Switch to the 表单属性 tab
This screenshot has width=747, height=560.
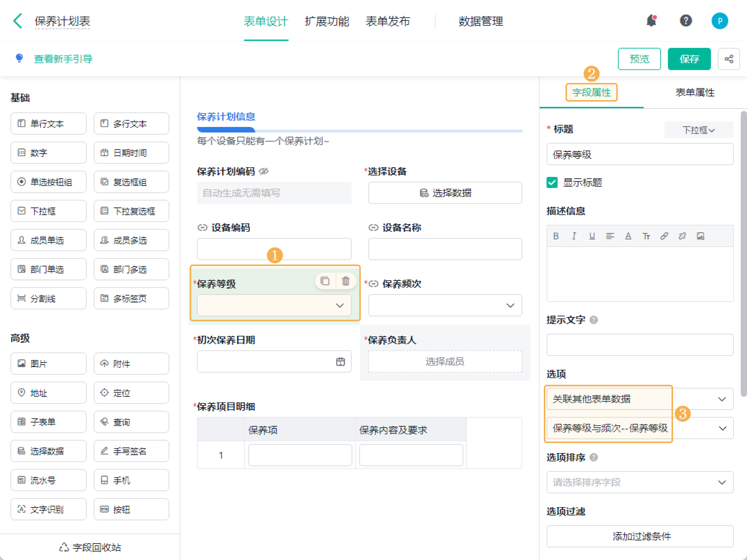point(695,92)
